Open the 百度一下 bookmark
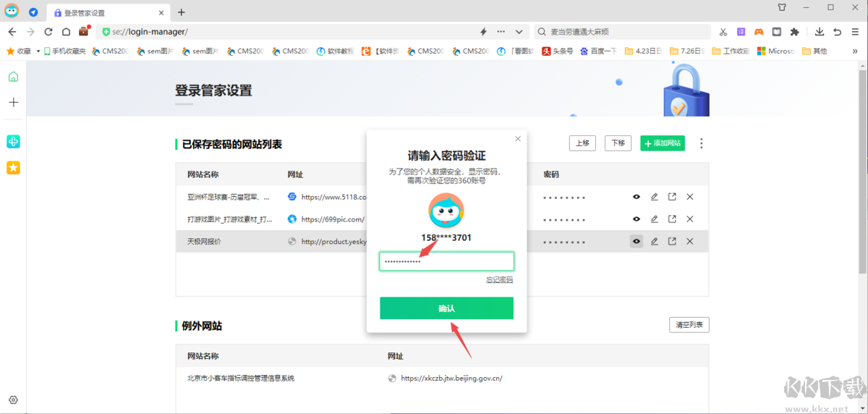Screen dimensions: 868x414 pos(598,51)
